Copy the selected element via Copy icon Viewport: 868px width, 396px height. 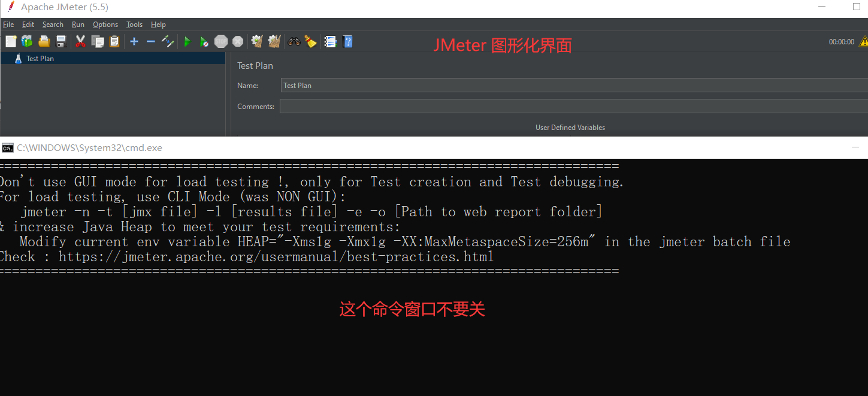[98, 41]
